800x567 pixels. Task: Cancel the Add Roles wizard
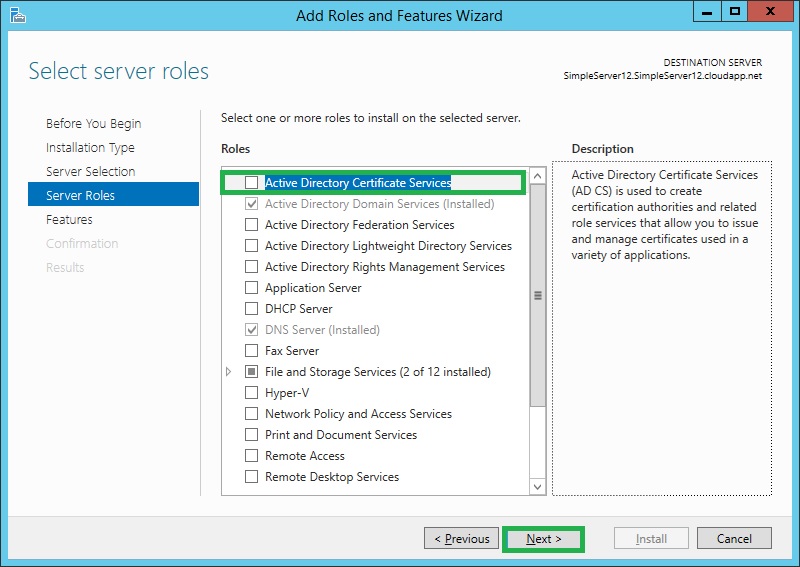coord(733,539)
